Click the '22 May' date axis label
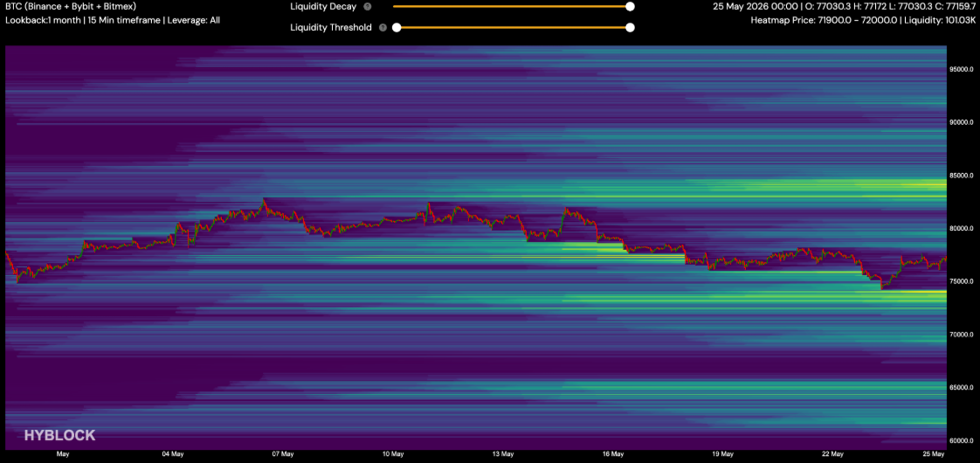 click(834, 454)
